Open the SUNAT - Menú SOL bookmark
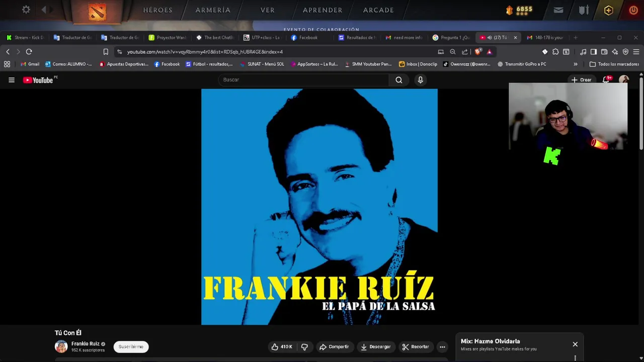 point(262,64)
